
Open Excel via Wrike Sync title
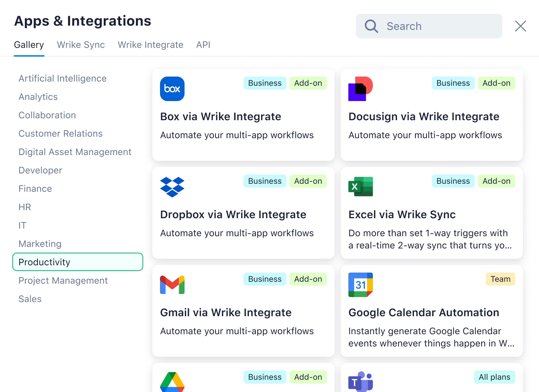pyautogui.click(x=402, y=214)
